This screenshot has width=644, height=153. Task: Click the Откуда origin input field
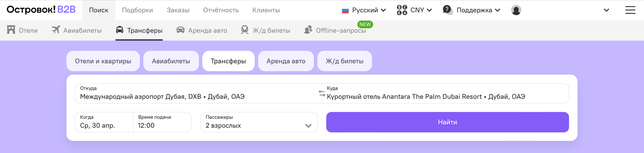point(195,93)
